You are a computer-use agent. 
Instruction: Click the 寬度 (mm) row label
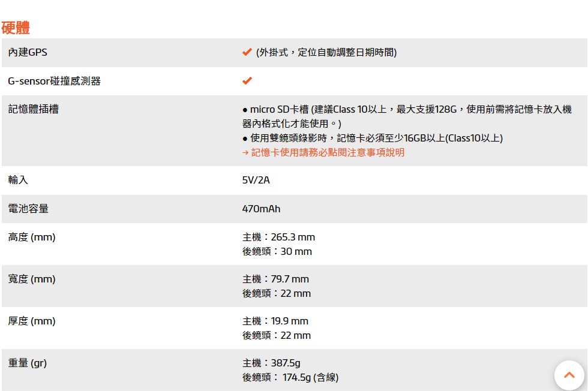(32, 279)
